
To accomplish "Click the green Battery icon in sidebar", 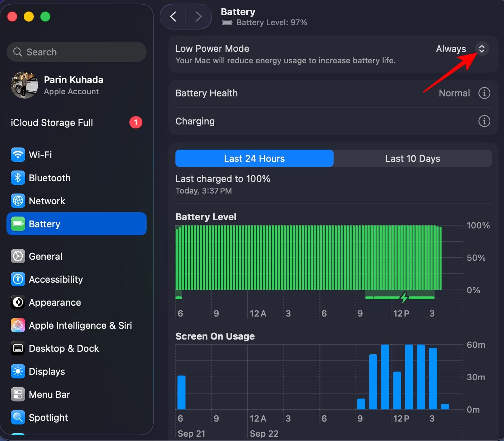I will [x=18, y=224].
